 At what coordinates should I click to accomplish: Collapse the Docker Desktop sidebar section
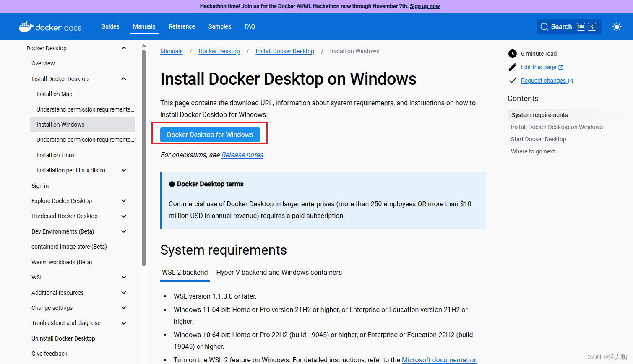pyautogui.click(x=124, y=48)
